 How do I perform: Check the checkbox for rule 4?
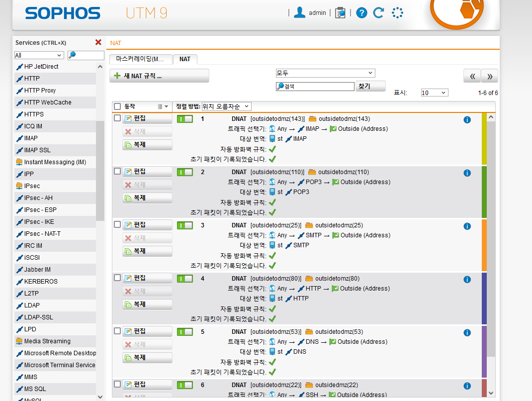click(117, 278)
